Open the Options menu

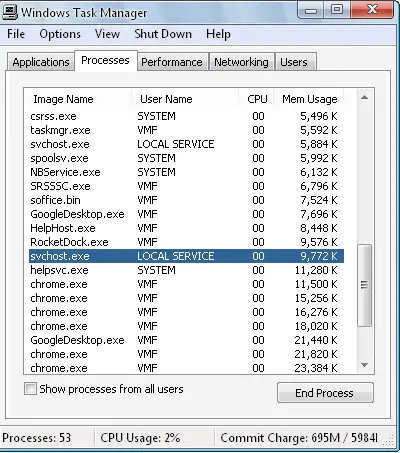(x=60, y=34)
